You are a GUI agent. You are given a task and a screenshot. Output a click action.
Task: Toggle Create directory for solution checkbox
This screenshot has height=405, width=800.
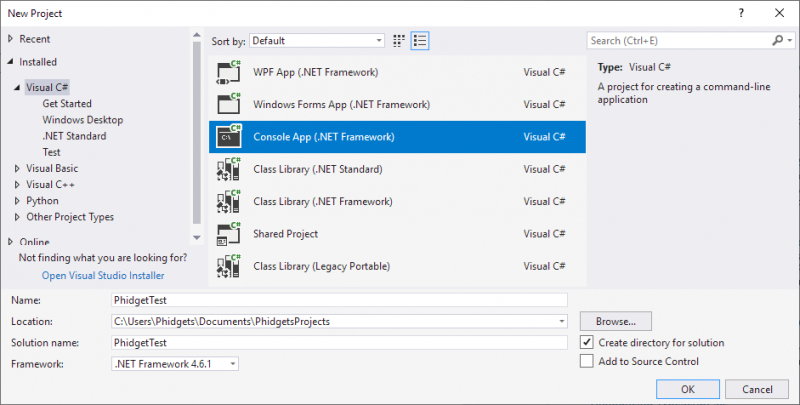(x=587, y=342)
